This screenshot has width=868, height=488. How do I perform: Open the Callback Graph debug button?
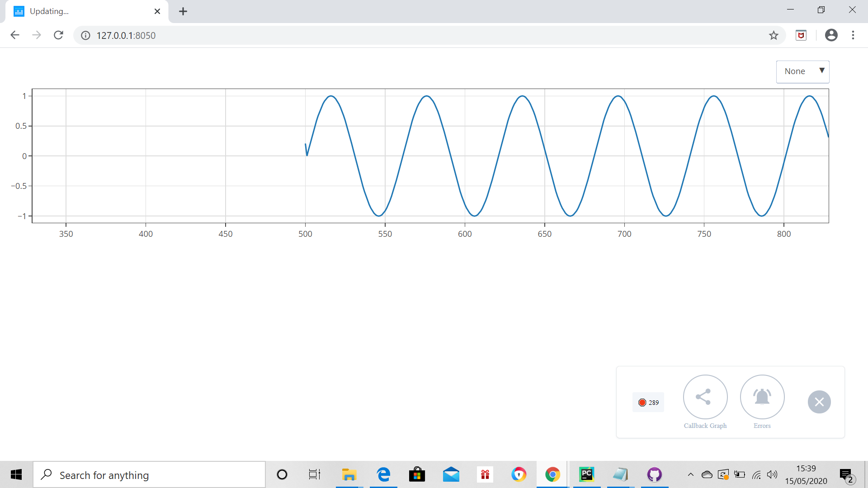pyautogui.click(x=705, y=397)
